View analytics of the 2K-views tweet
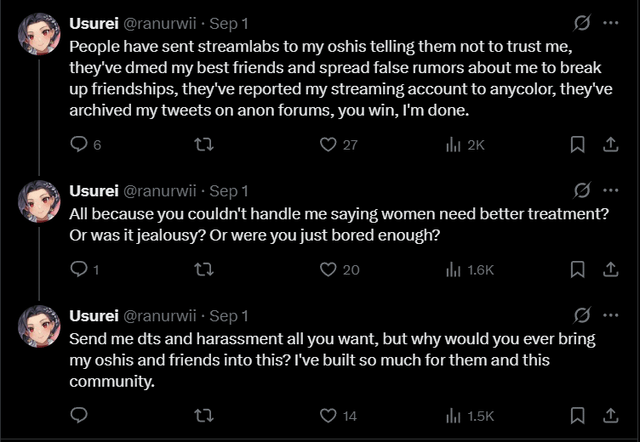This screenshot has height=442, width=640. pos(453,145)
